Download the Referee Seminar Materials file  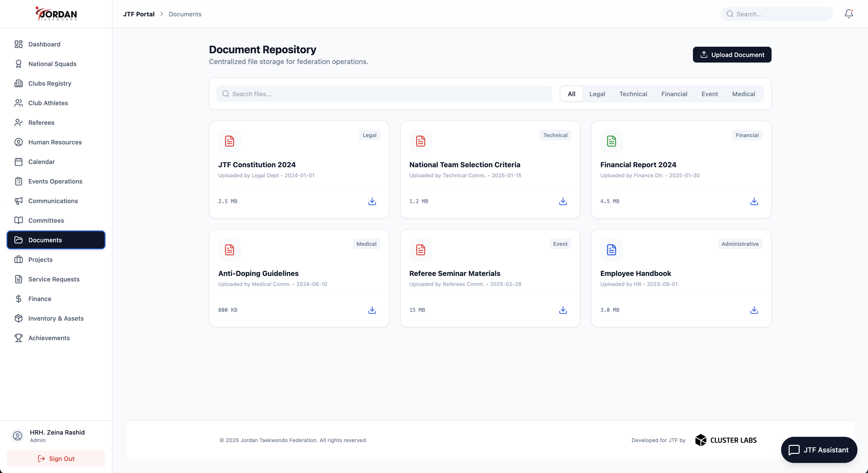(563, 310)
